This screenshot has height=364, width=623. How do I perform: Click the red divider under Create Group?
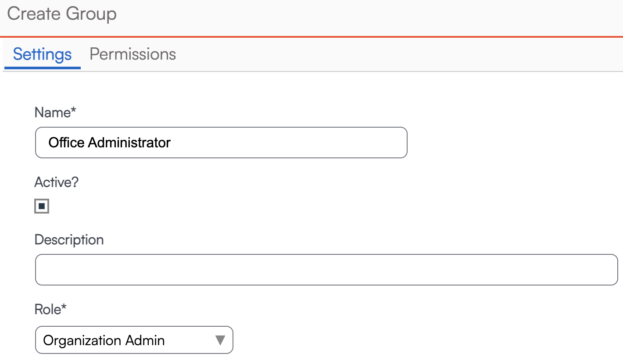pos(311,37)
